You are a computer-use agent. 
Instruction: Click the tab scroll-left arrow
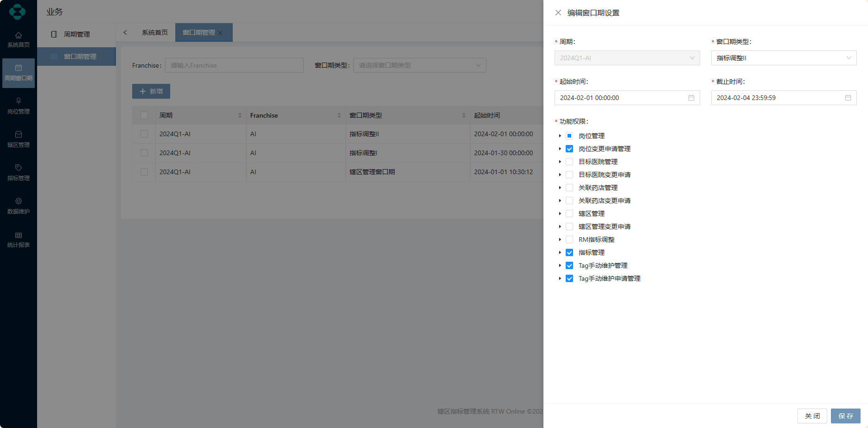point(125,32)
